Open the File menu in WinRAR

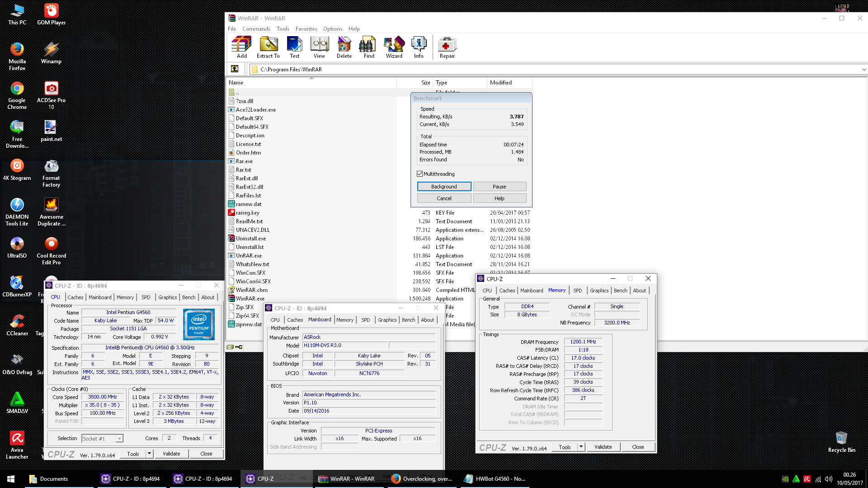pyautogui.click(x=232, y=28)
